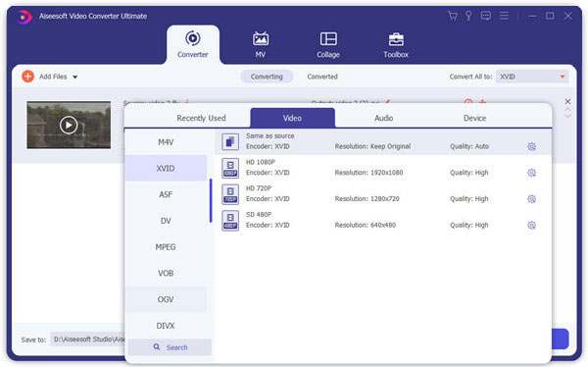
Task: Click the shopping cart icon
Action: [x=453, y=16]
